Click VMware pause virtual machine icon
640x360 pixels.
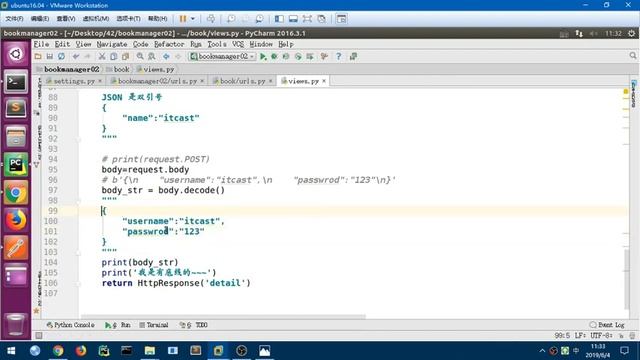183,19
